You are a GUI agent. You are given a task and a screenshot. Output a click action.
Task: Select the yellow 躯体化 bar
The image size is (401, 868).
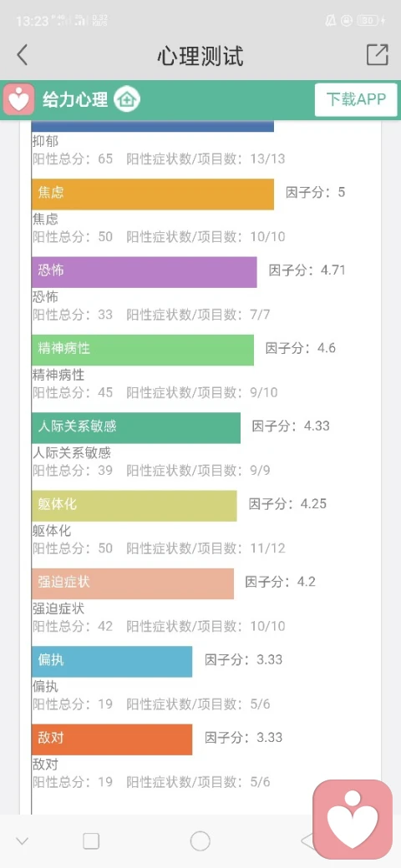coord(134,506)
